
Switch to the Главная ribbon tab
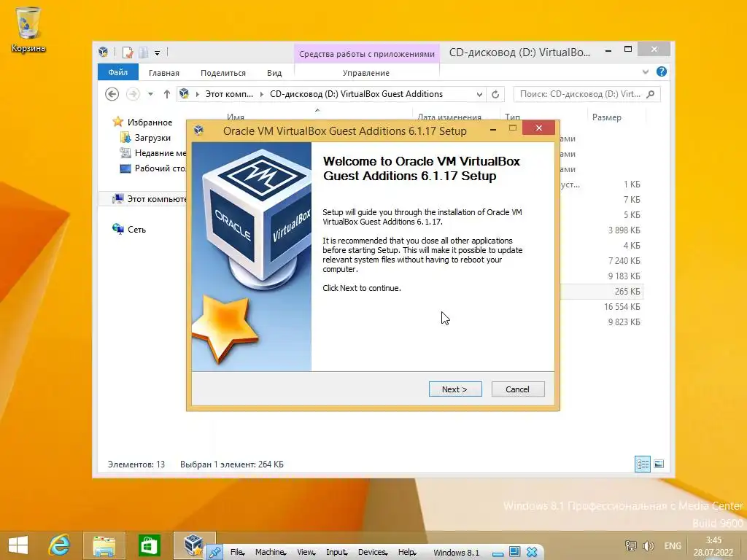tap(164, 73)
